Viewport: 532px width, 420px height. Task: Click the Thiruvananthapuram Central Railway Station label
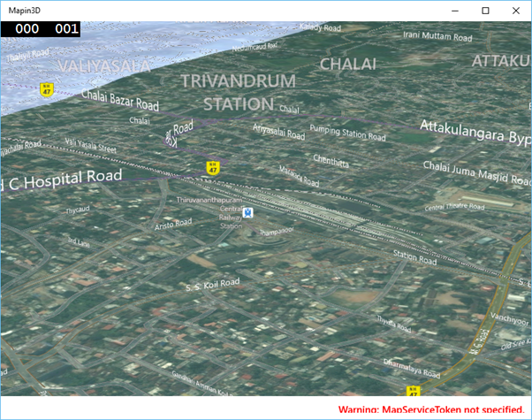[x=209, y=213]
